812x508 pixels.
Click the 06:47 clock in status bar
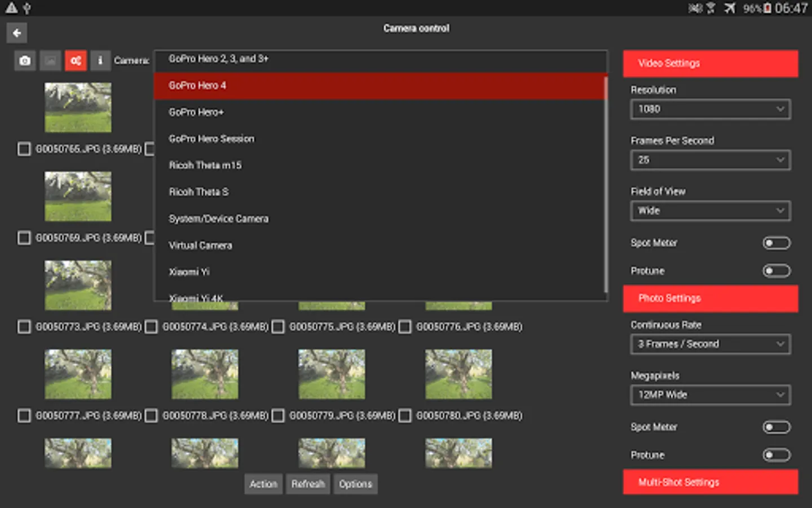(x=791, y=8)
